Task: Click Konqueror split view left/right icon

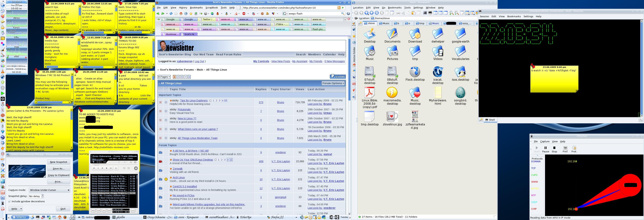Action: click(435, 13)
